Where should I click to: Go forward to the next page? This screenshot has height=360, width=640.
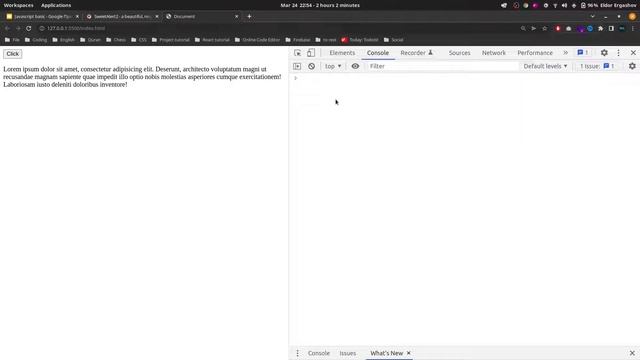tap(18, 29)
